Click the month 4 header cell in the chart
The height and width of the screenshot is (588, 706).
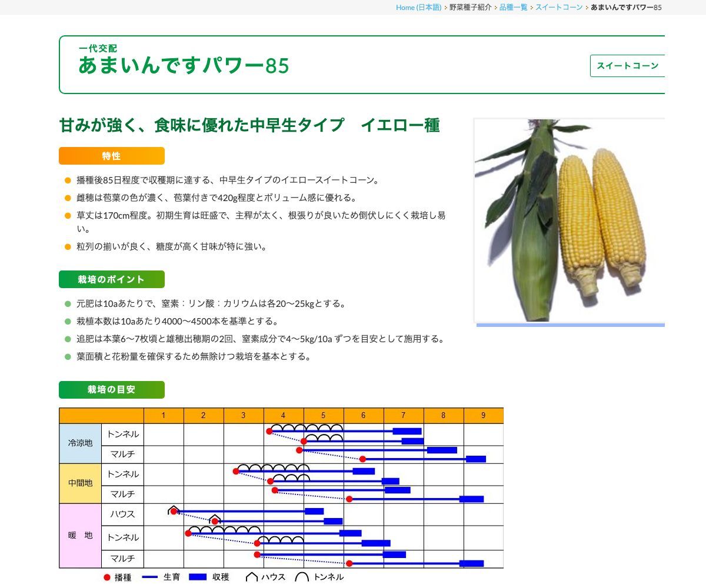pyautogui.click(x=283, y=415)
